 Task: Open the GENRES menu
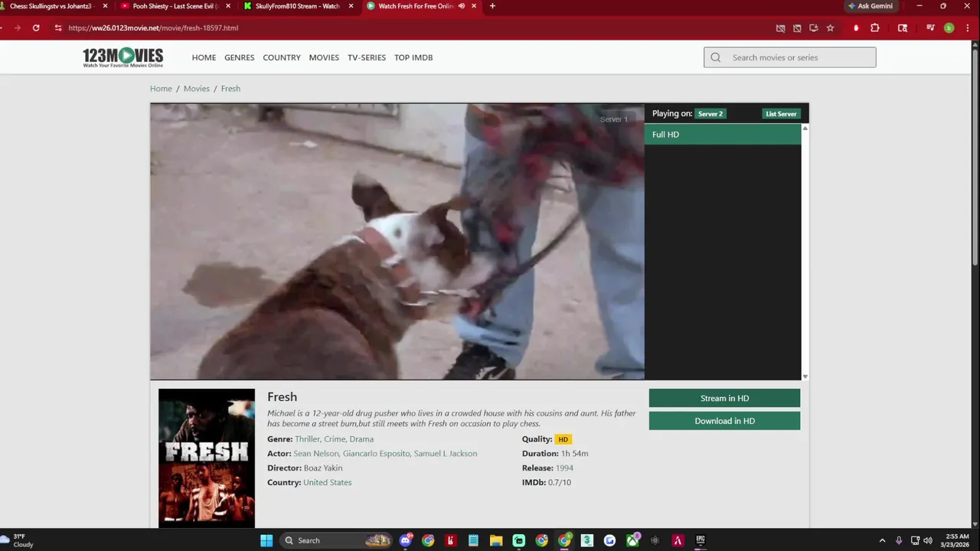(239, 57)
